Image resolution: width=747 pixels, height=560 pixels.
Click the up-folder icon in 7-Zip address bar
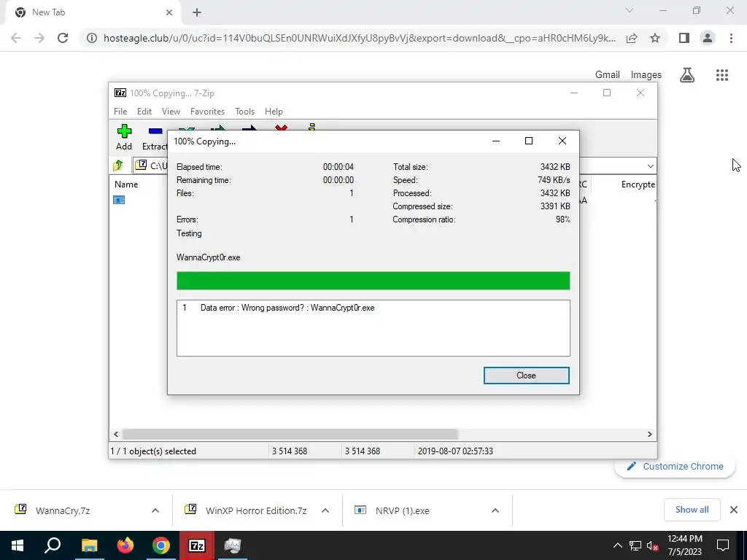click(118, 166)
